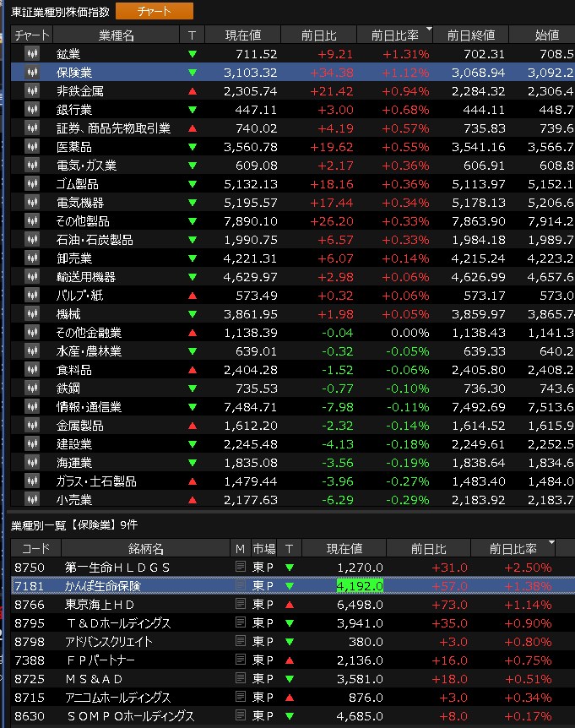Open chart icon for ゴム製品 row
575x728 pixels.
pyautogui.click(x=32, y=184)
